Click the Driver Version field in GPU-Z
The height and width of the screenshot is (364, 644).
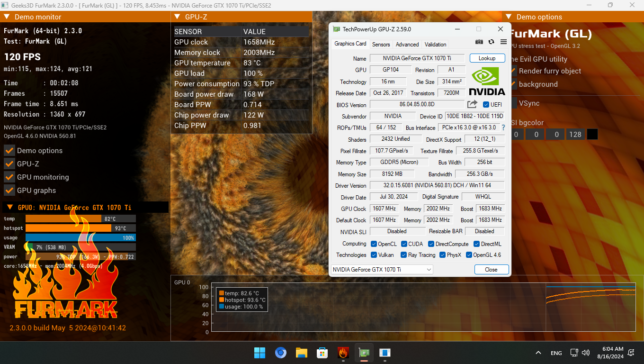click(437, 185)
